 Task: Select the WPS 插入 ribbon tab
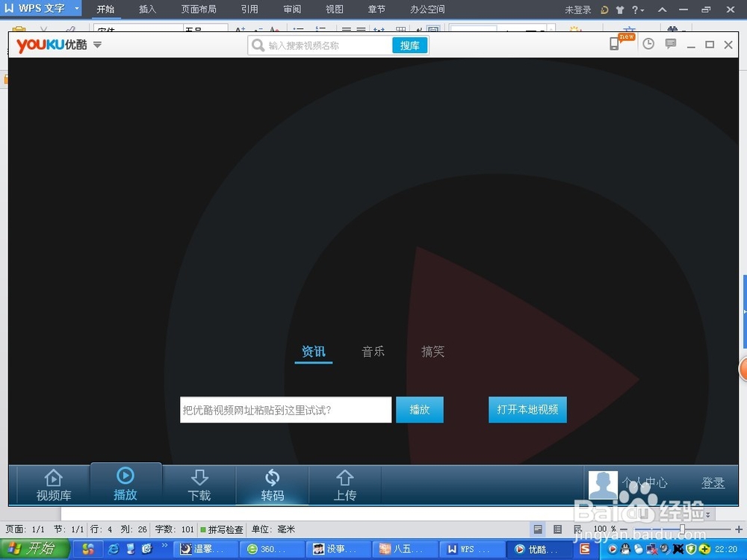click(x=147, y=9)
